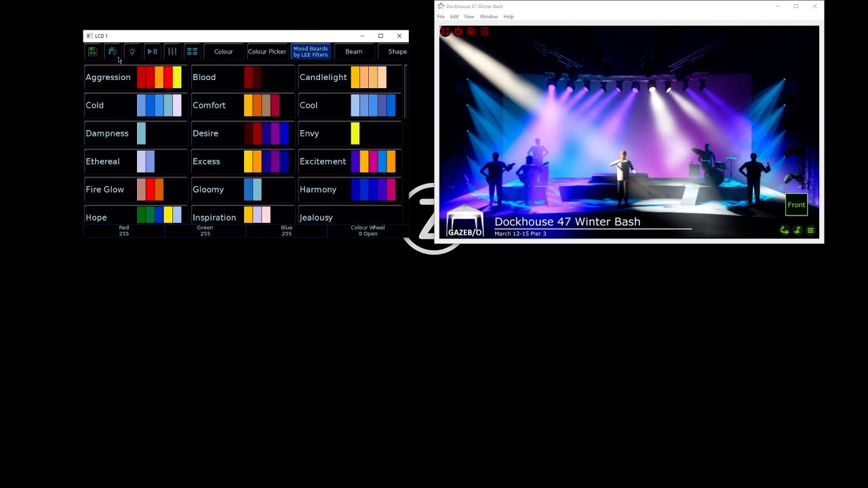The image size is (868, 488).
Task: Click the red copy icon in visualiser
Action: pos(471,31)
